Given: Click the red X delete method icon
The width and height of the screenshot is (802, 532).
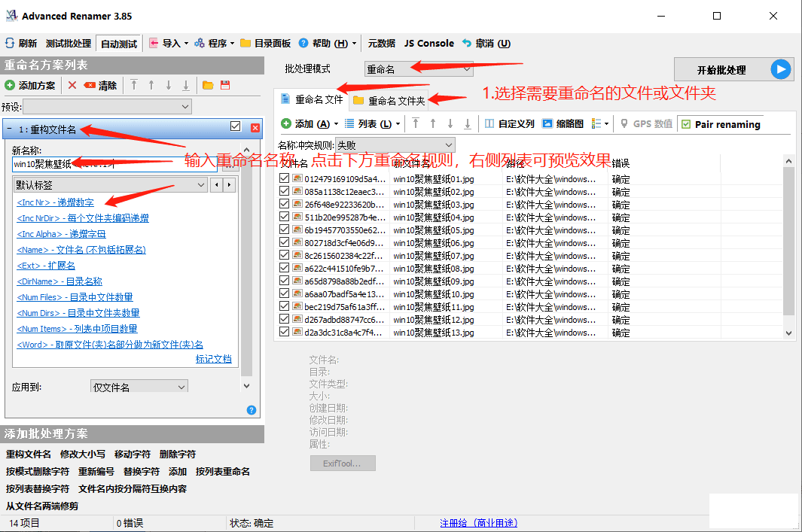Looking at the screenshot, I should point(72,85).
